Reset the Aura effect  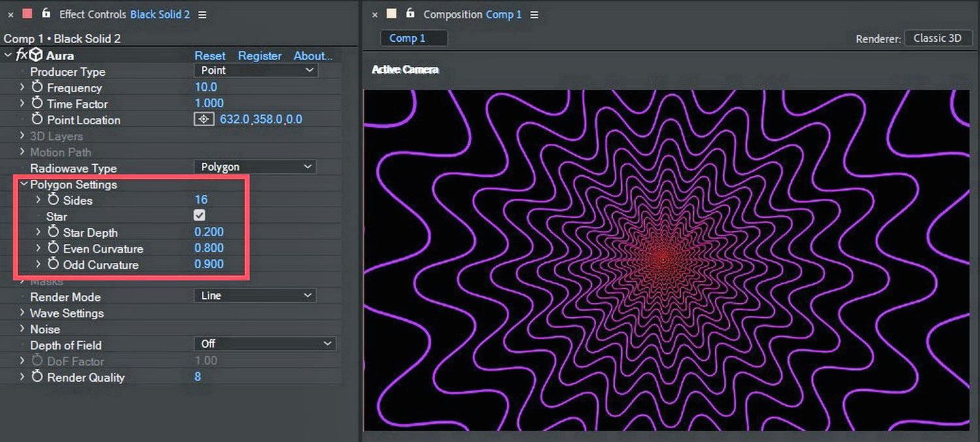210,56
